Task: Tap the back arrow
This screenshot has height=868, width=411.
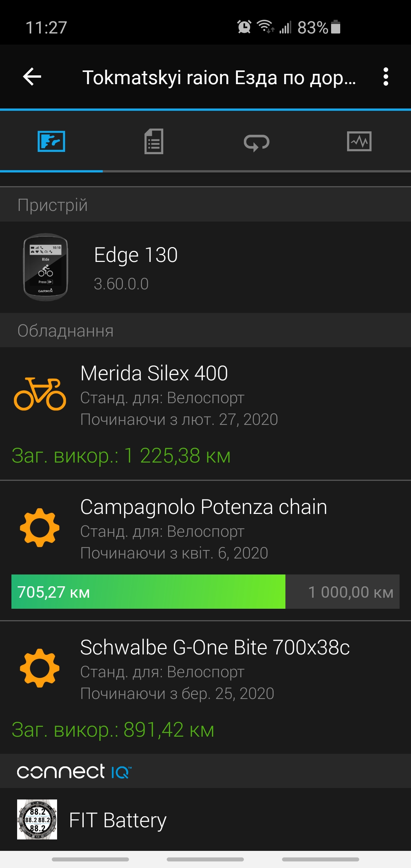Action: [x=32, y=77]
